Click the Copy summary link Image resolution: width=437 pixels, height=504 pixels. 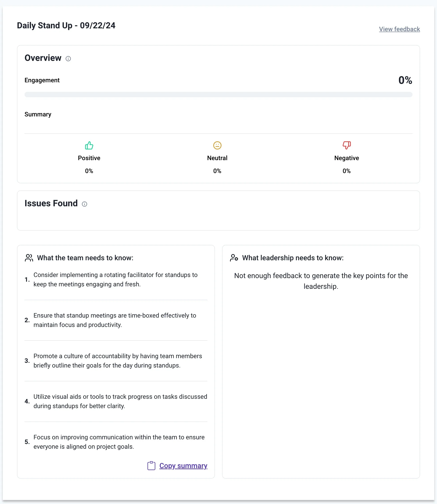(x=183, y=466)
